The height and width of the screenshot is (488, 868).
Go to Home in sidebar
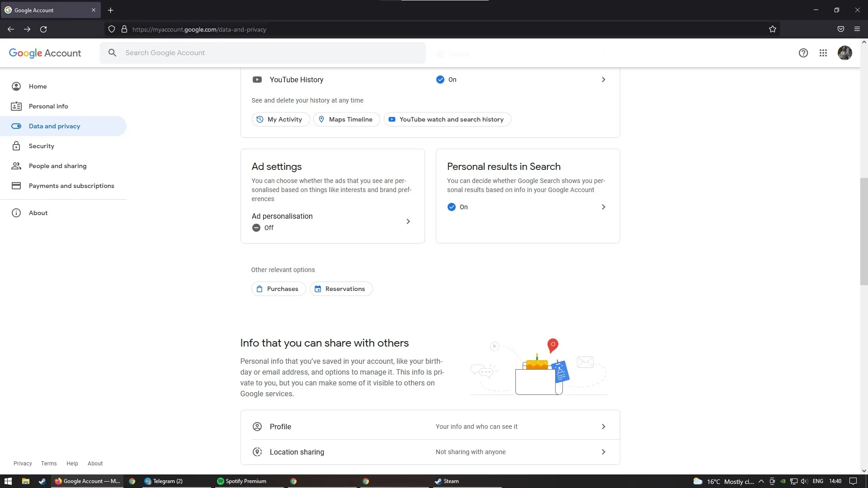coord(63,86)
